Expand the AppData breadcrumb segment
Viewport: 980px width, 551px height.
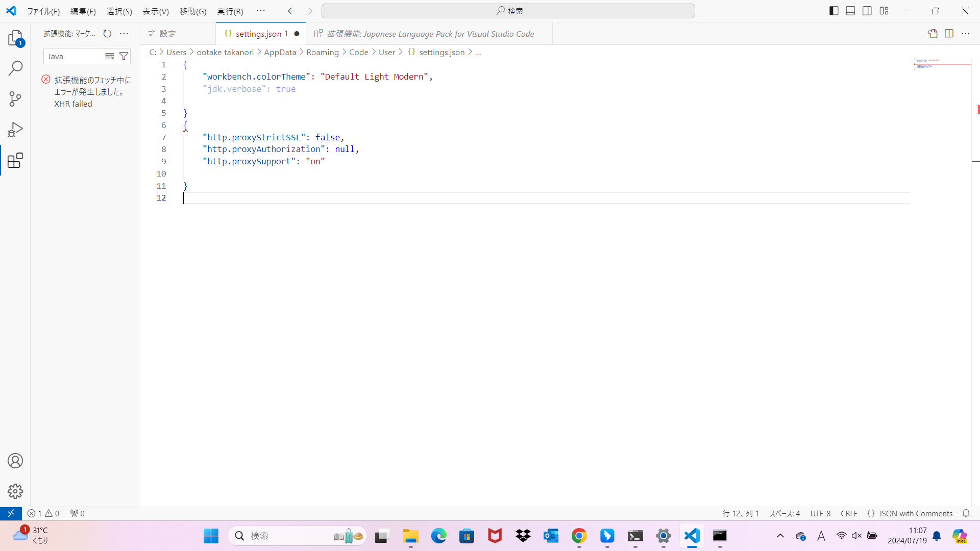click(280, 52)
